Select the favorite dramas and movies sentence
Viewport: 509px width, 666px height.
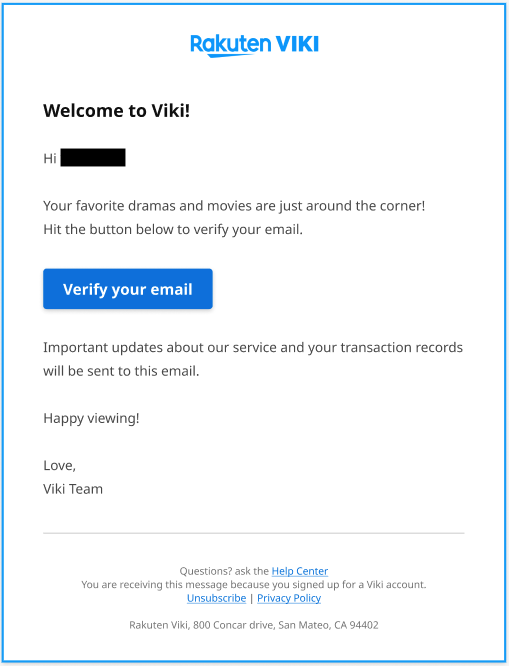tap(234, 206)
